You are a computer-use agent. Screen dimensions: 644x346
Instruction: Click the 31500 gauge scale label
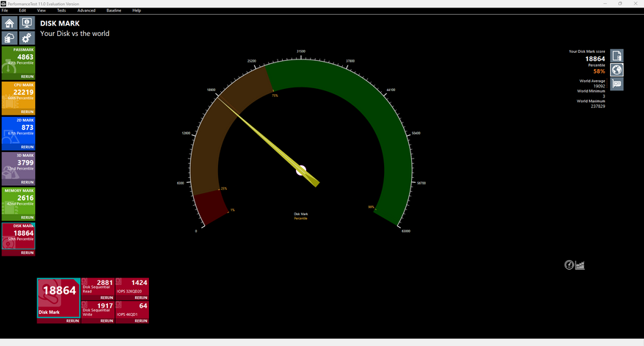tap(301, 51)
